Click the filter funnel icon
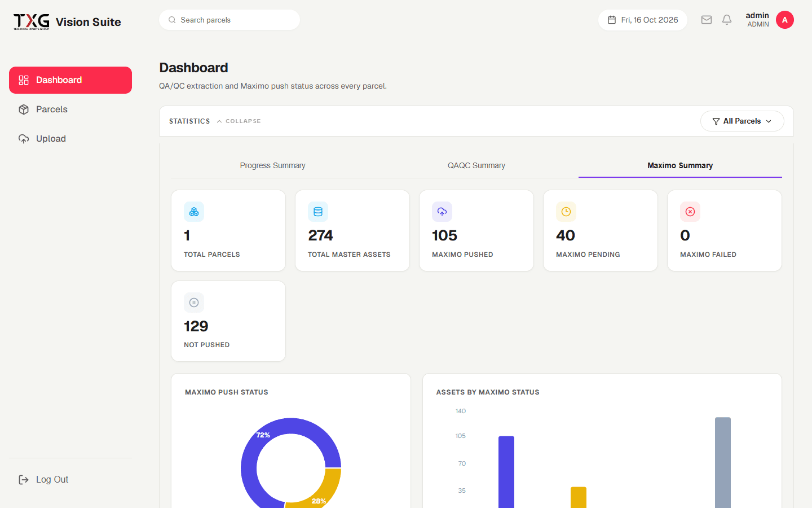Screen dimensions: 812x508 coord(716,121)
